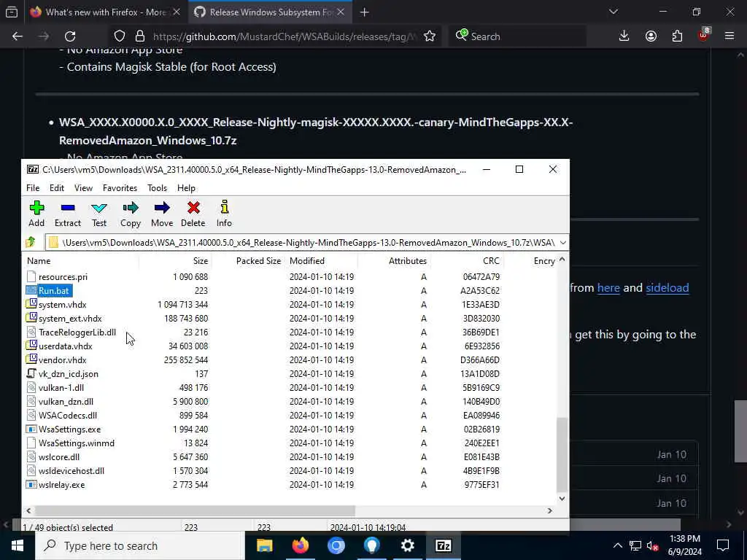Select the wslrelay.exe file icon

click(31, 484)
